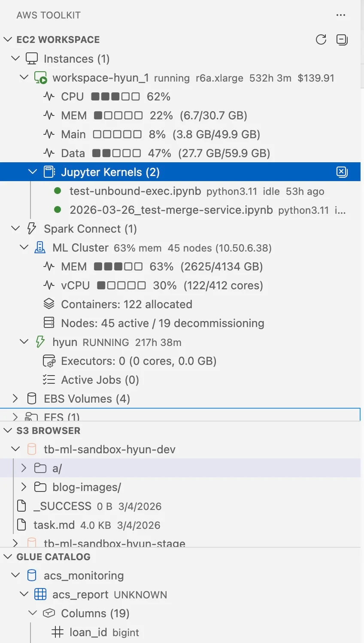Collapse the Jupyter Kernels (2) node
Image resolution: width=364 pixels, height=643 pixels.
coord(33,172)
